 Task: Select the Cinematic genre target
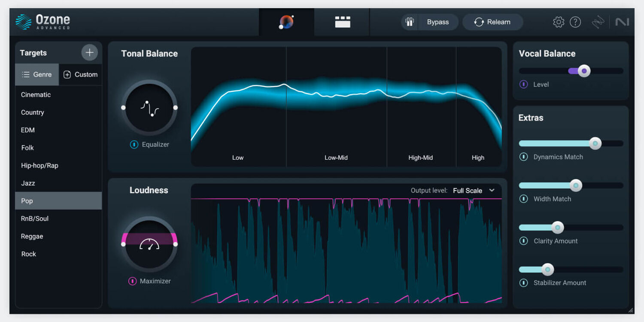[58, 95]
